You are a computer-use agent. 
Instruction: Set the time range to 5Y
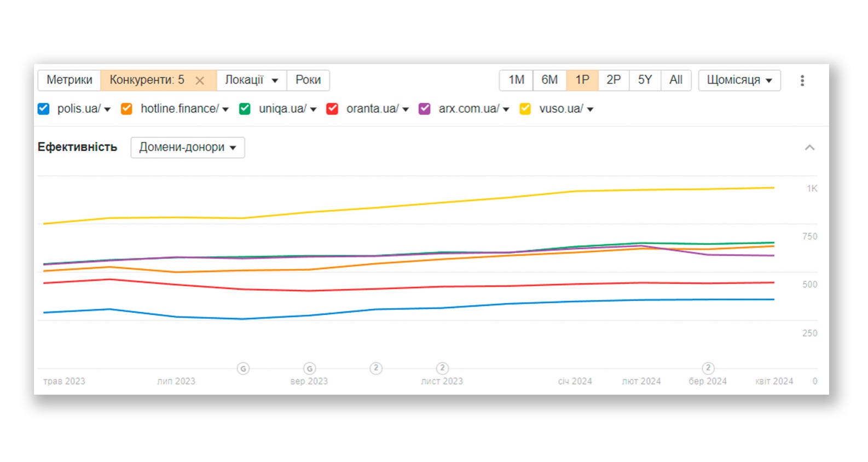click(x=644, y=80)
